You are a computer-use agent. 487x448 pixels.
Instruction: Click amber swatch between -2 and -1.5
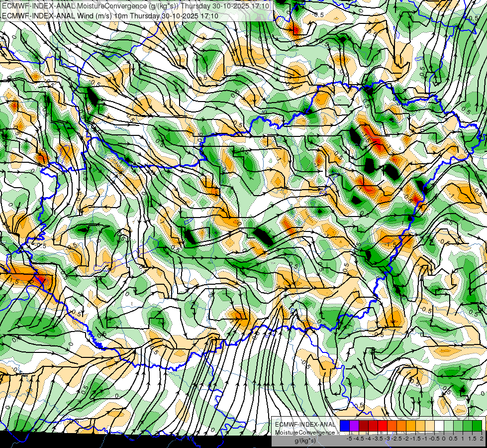click(410, 426)
